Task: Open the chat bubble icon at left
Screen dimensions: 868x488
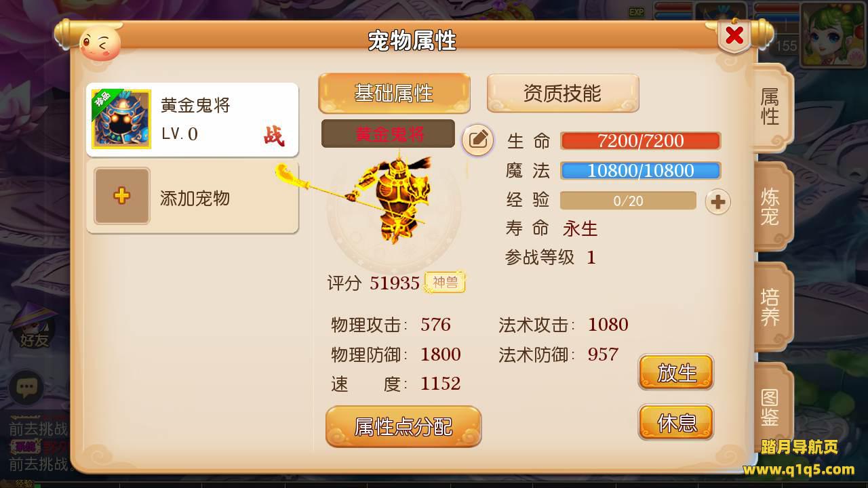Action: [x=26, y=388]
